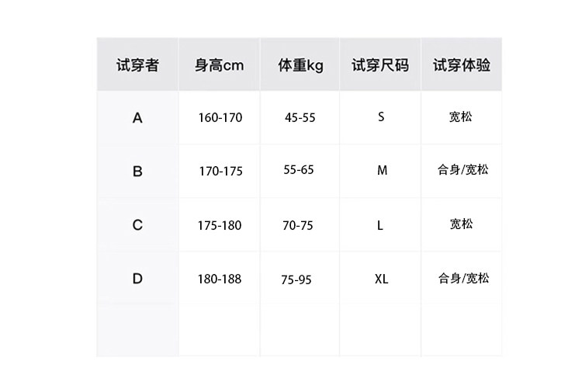The image size is (582, 392).
Task: Click 合身/宽松 in tester D's row
Action: point(463,278)
